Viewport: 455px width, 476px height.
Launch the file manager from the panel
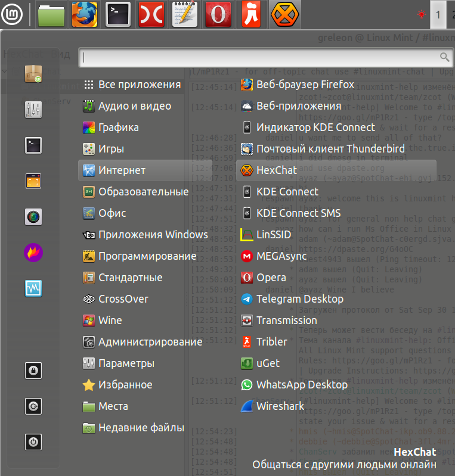click(51, 14)
